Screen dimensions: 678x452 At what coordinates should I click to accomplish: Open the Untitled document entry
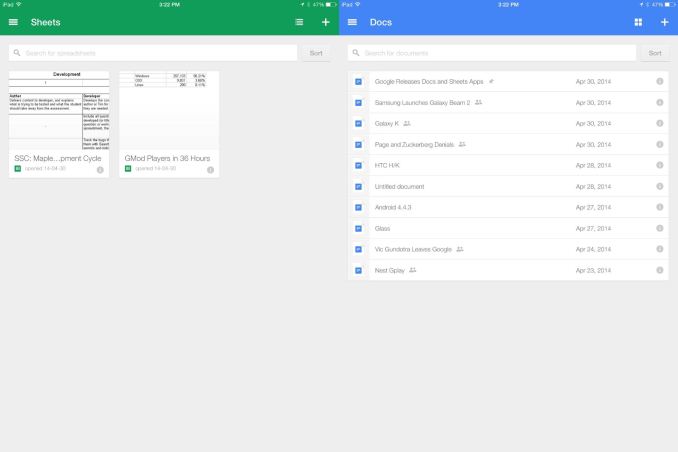[x=508, y=186]
